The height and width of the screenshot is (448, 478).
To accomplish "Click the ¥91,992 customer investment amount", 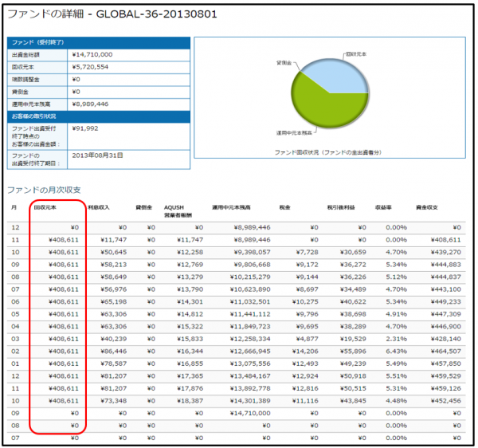I will point(85,128).
